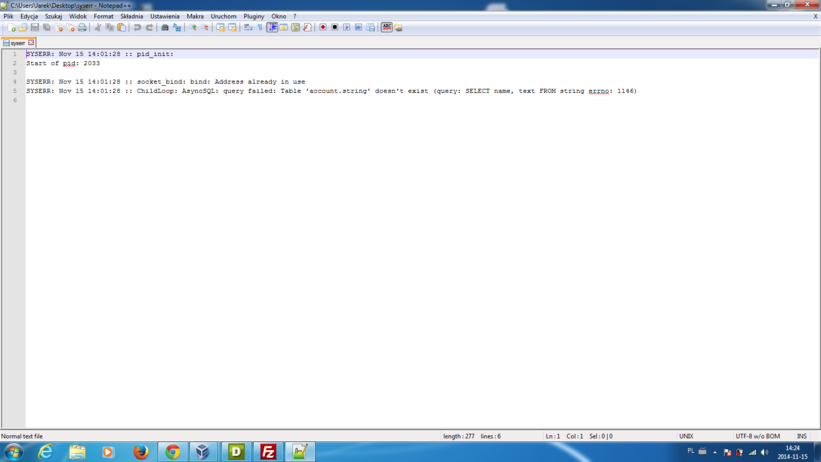Open the Szukaj menu
The image size is (821, 462).
pos(53,16)
